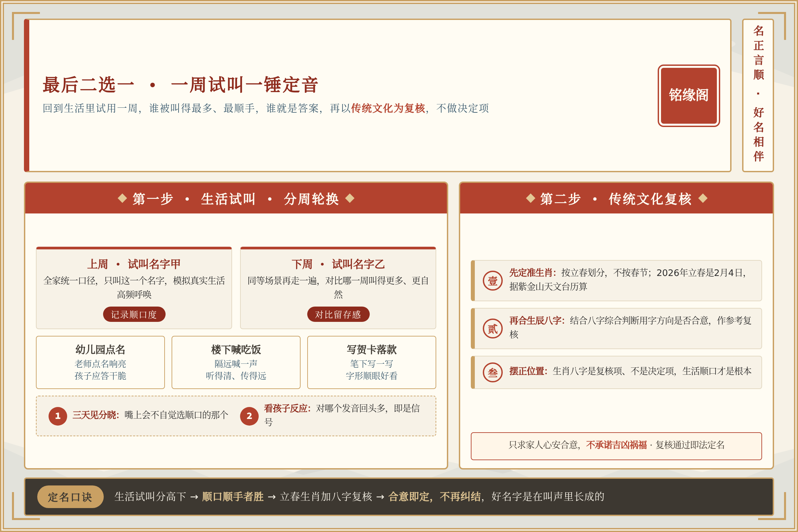Click the text 字形顺眼好看
The height and width of the screenshot is (532, 798).
point(371,376)
